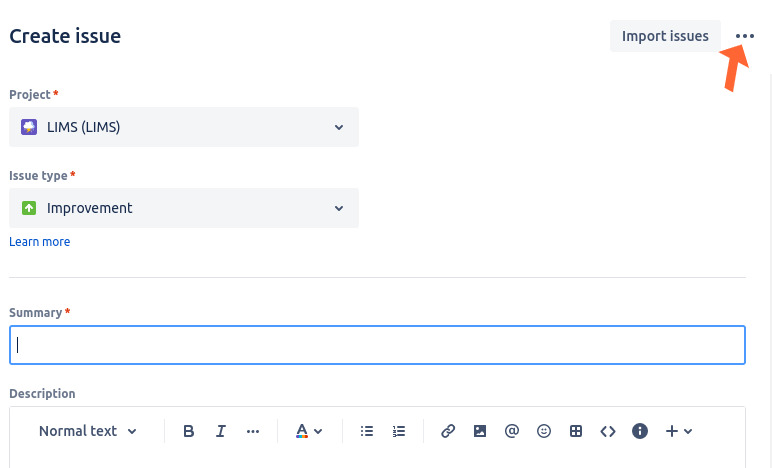This screenshot has height=468, width=772.
Task: Open the Learn more link
Action: tap(40, 242)
